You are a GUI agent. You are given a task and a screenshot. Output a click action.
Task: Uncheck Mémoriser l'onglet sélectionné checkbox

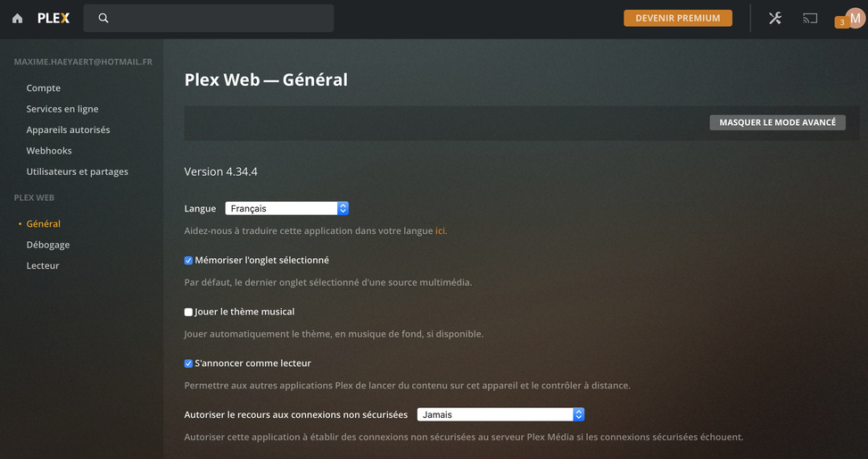tap(188, 261)
